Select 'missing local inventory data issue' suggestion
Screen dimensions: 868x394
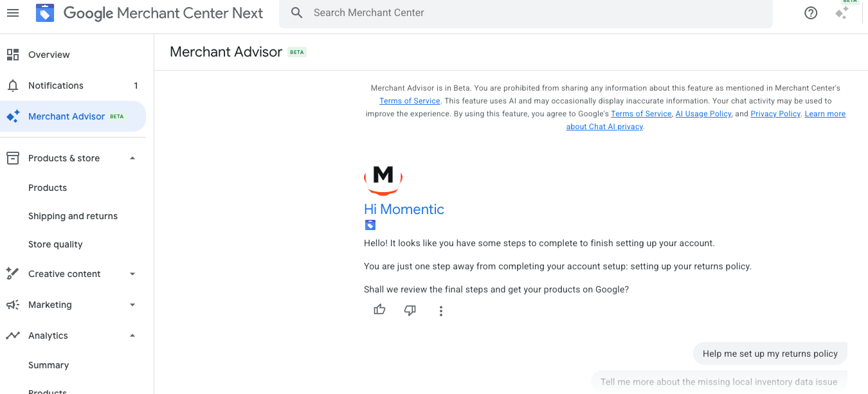(719, 381)
